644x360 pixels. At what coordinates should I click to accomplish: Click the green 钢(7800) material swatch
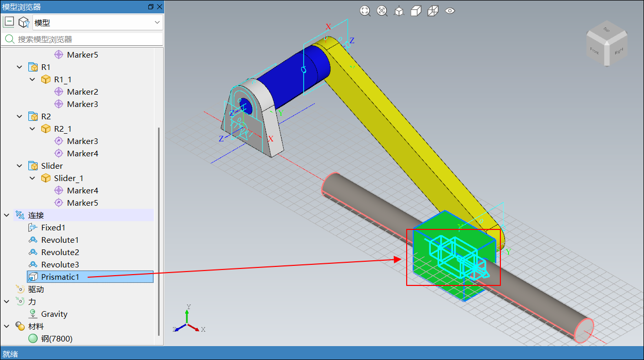click(x=33, y=338)
